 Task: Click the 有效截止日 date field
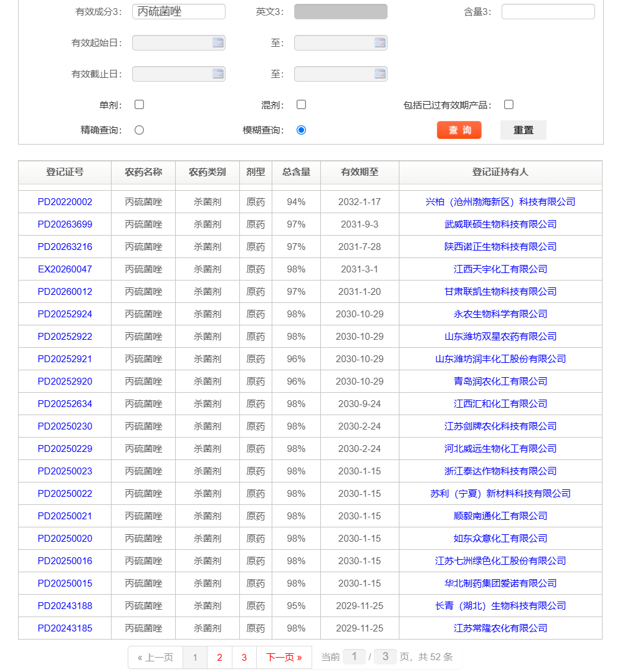point(179,74)
